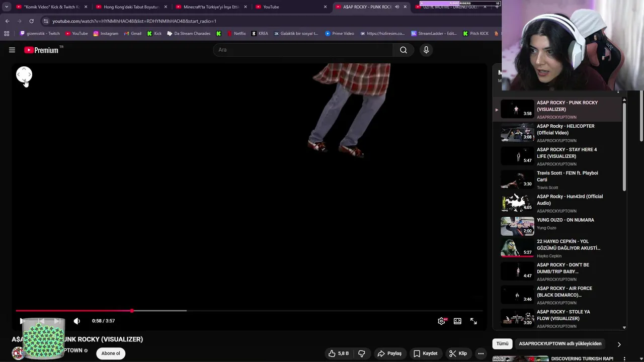
Task: Open the player settings gear
Action: coord(441,321)
